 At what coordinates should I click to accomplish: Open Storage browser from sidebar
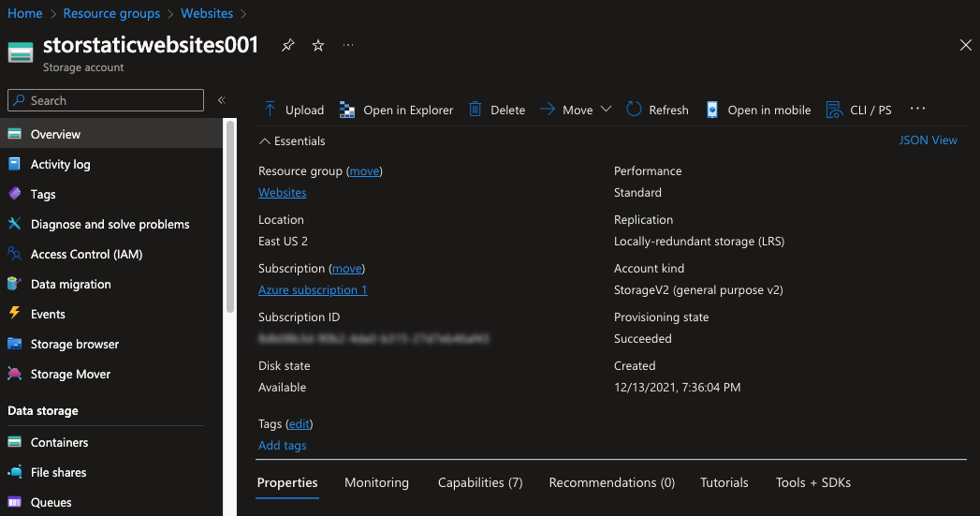(x=75, y=344)
